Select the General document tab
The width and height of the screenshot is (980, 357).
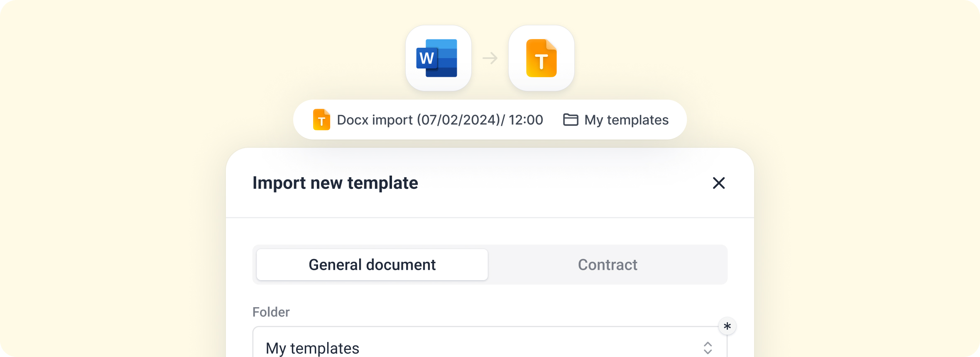pos(372,265)
